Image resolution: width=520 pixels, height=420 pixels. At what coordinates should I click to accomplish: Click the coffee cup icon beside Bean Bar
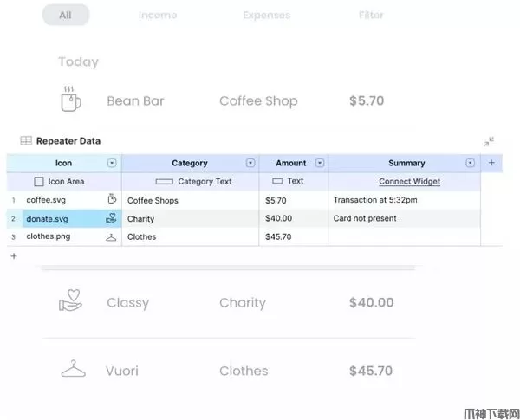point(71,100)
